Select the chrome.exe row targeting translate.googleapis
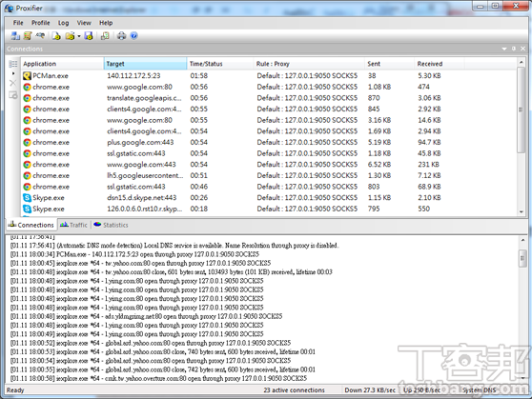Viewport: 532px width, 399px height. pyautogui.click(x=268, y=98)
